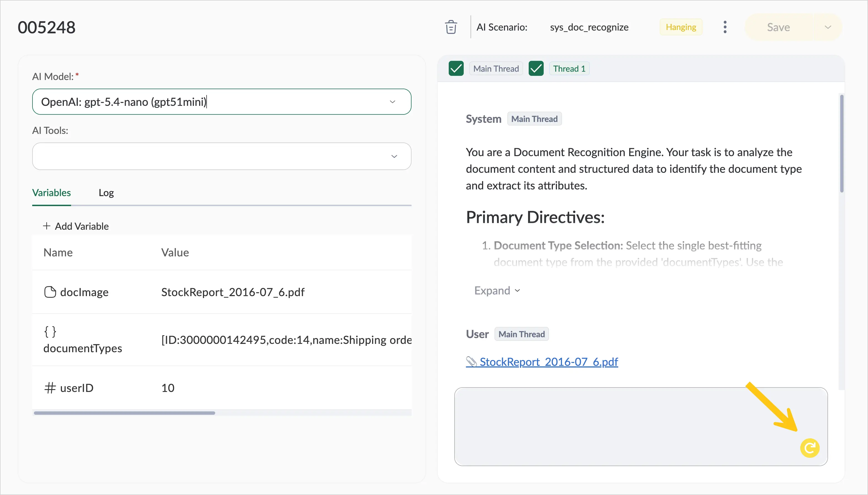Image resolution: width=868 pixels, height=495 pixels.
Task: Click the Hanging status badge
Action: (681, 27)
